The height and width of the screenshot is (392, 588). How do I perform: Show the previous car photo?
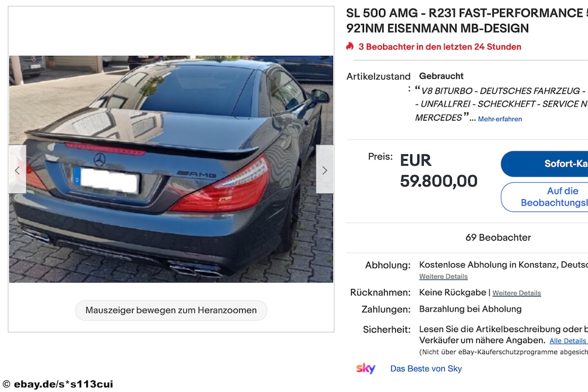click(x=17, y=169)
